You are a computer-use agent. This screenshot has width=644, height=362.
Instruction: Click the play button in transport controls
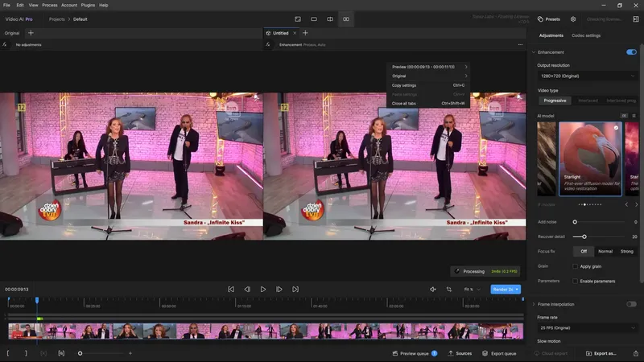(x=263, y=290)
